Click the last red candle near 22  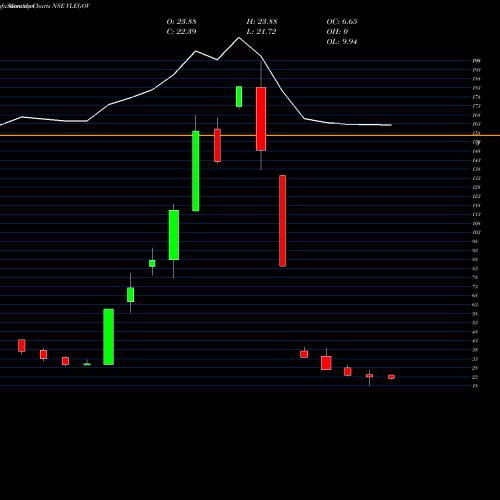[391, 377]
